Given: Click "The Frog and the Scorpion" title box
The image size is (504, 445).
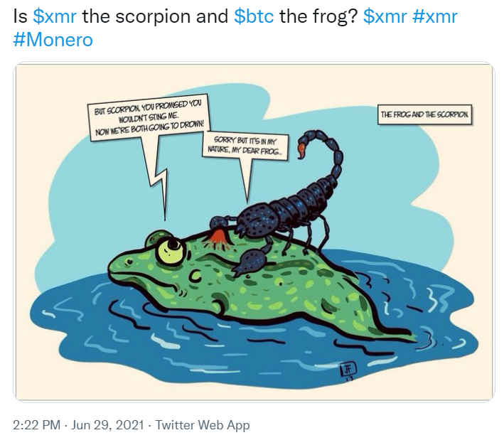Looking at the screenshot, I should tap(428, 114).
